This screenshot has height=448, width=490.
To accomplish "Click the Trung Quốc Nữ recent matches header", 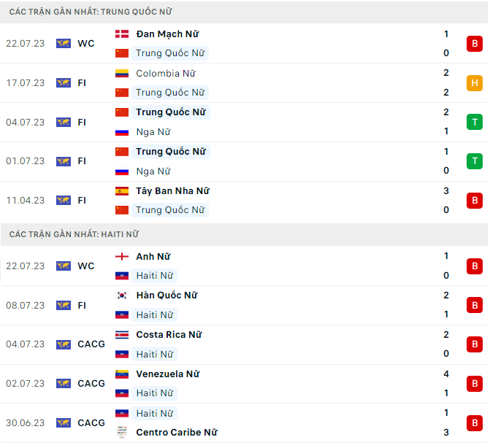I will 91,12.
